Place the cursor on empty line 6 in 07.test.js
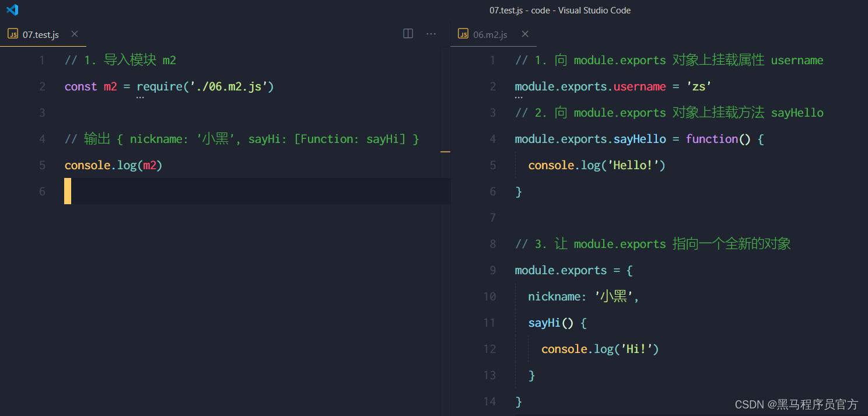The height and width of the screenshot is (416, 868). [257, 191]
